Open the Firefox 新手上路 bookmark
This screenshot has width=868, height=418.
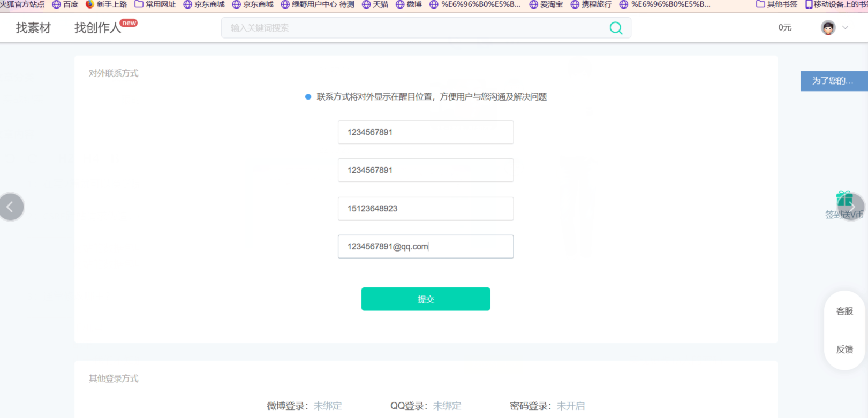(106, 4)
